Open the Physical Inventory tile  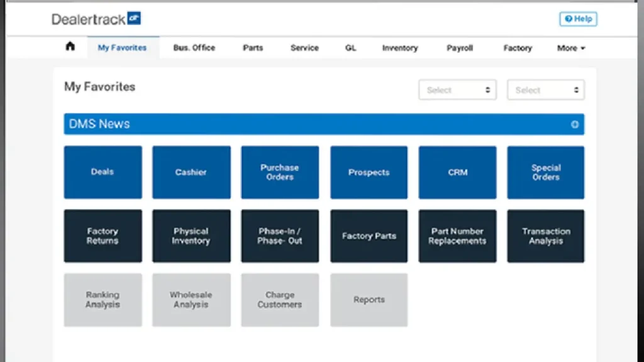[x=191, y=236]
